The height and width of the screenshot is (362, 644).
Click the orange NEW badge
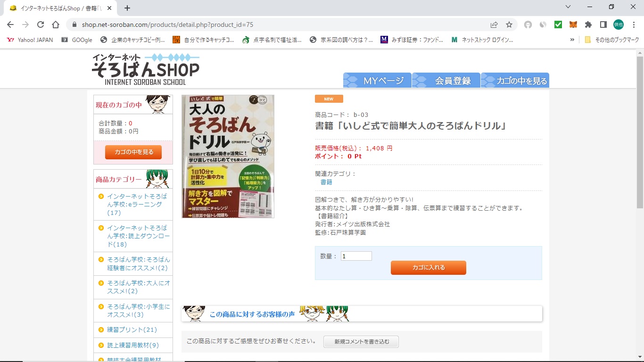click(x=329, y=99)
